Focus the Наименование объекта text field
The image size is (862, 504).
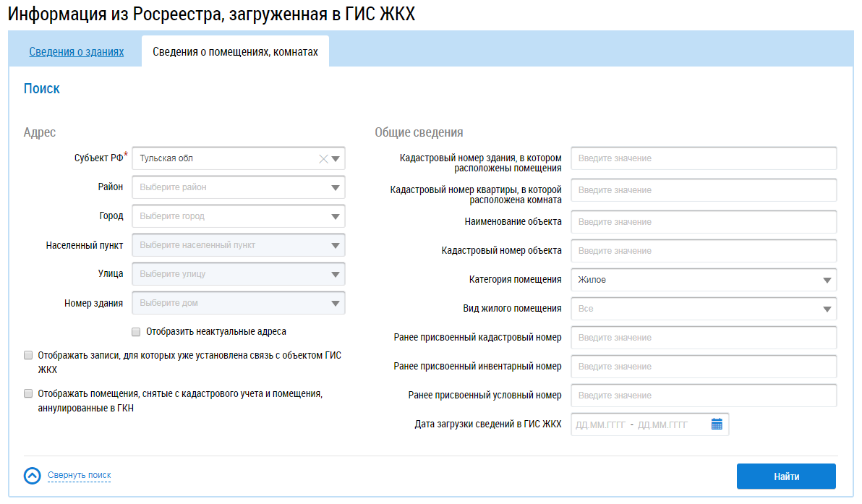click(703, 222)
